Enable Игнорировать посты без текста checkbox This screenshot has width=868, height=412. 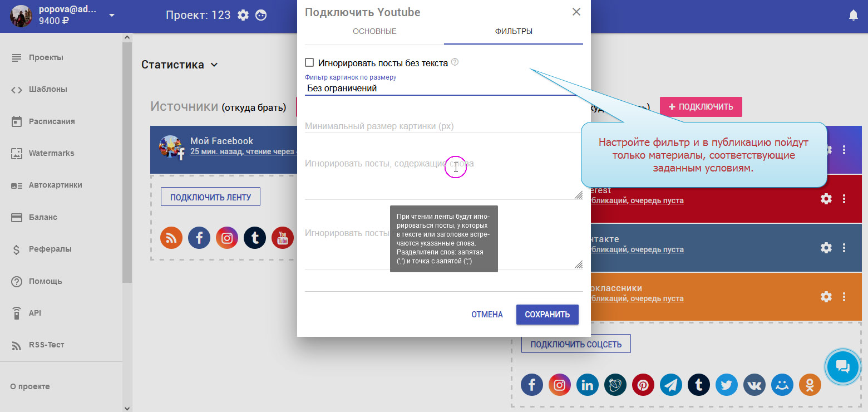(x=310, y=63)
